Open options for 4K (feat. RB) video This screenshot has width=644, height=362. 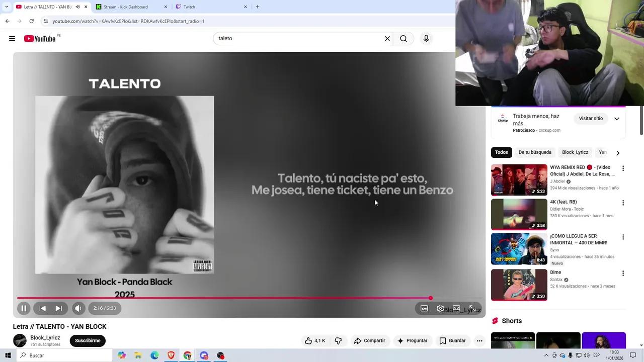[x=623, y=203]
